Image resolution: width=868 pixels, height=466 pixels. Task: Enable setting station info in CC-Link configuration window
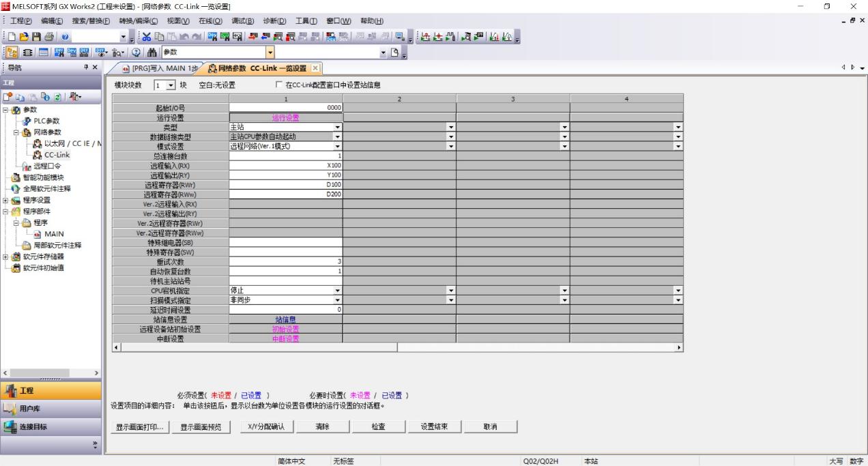(x=279, y=85)
